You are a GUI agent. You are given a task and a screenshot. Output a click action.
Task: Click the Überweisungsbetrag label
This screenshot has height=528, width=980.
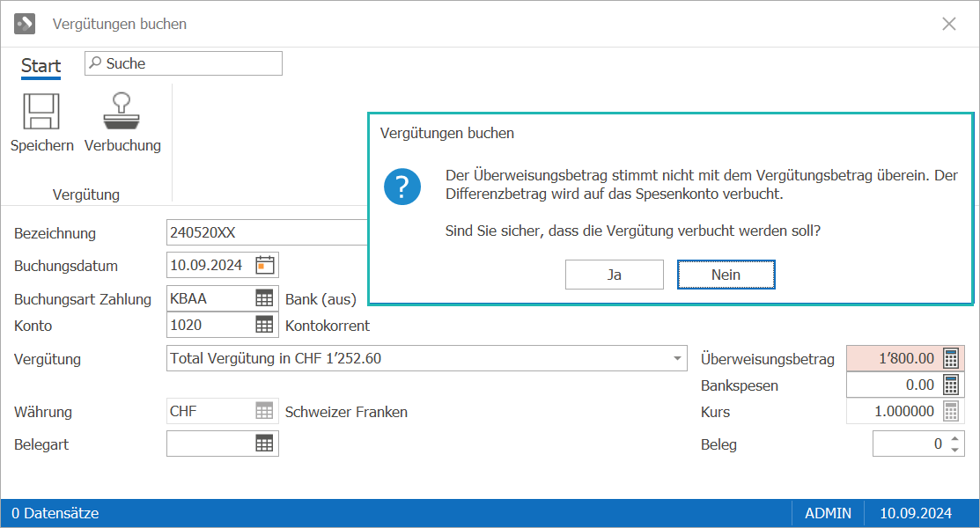click(x=768, y=359)
